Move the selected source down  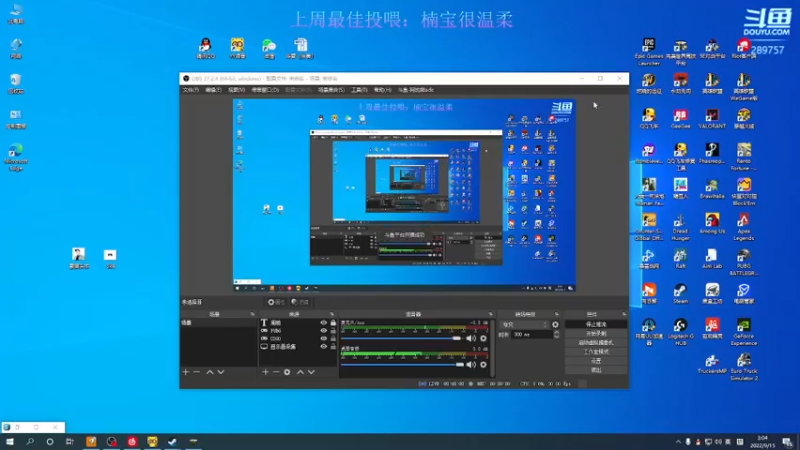pyautogui.click(x=311, y=372)
